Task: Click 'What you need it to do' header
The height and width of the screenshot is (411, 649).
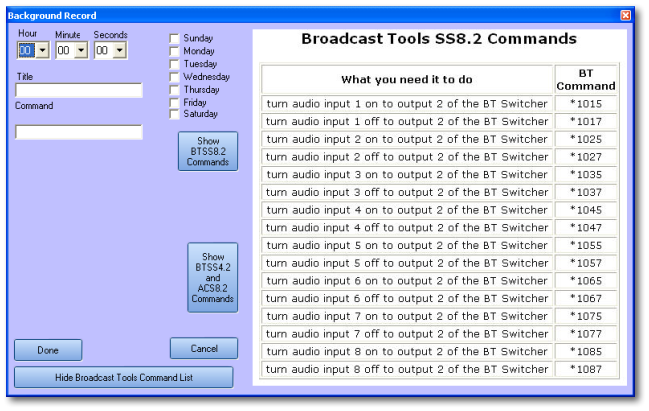Action: (407, 79)
